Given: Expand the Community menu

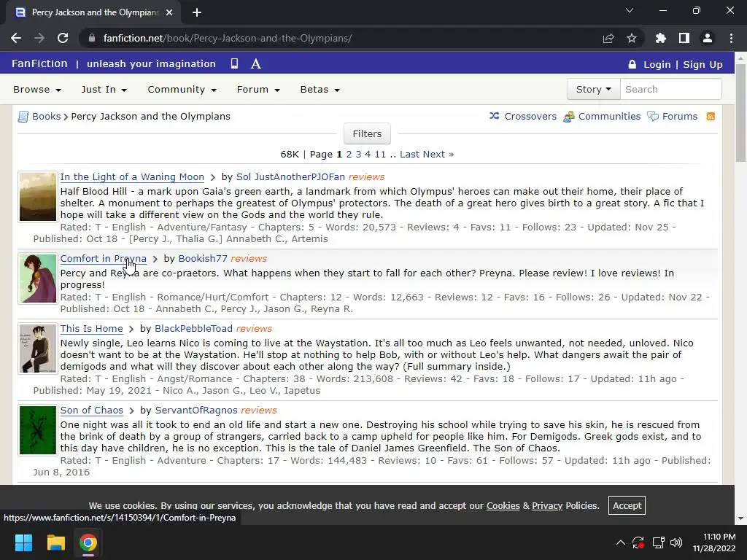Looking at the screenshot, I should coord(182,90).
